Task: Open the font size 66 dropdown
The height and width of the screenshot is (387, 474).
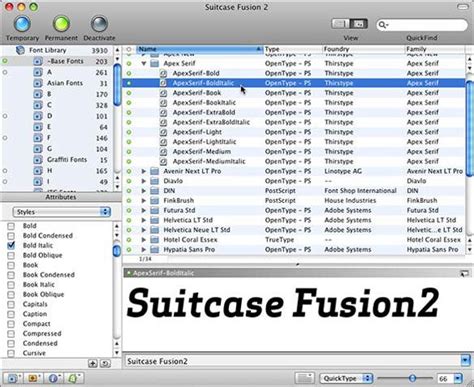Action: tap(458, 378)
